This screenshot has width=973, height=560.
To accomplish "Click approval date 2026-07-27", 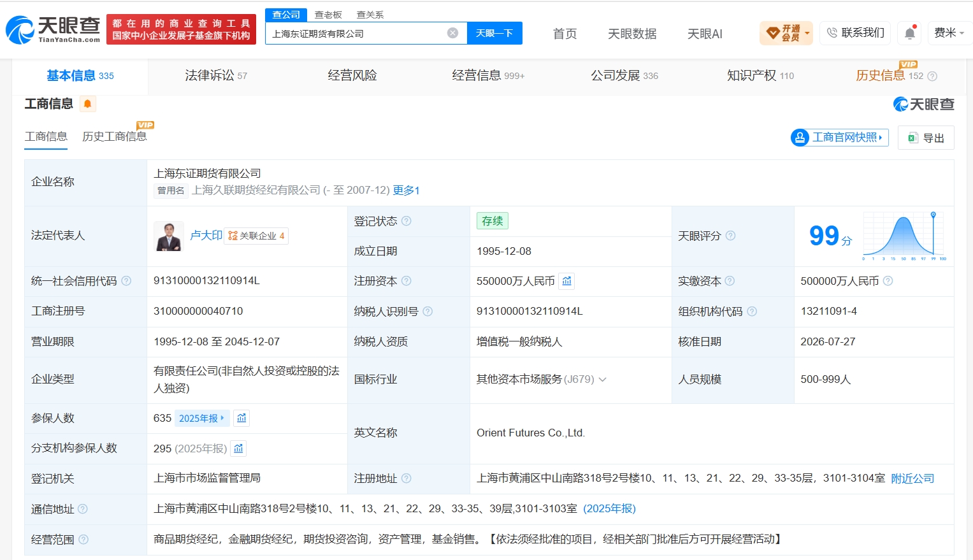I will click(828, 342).
